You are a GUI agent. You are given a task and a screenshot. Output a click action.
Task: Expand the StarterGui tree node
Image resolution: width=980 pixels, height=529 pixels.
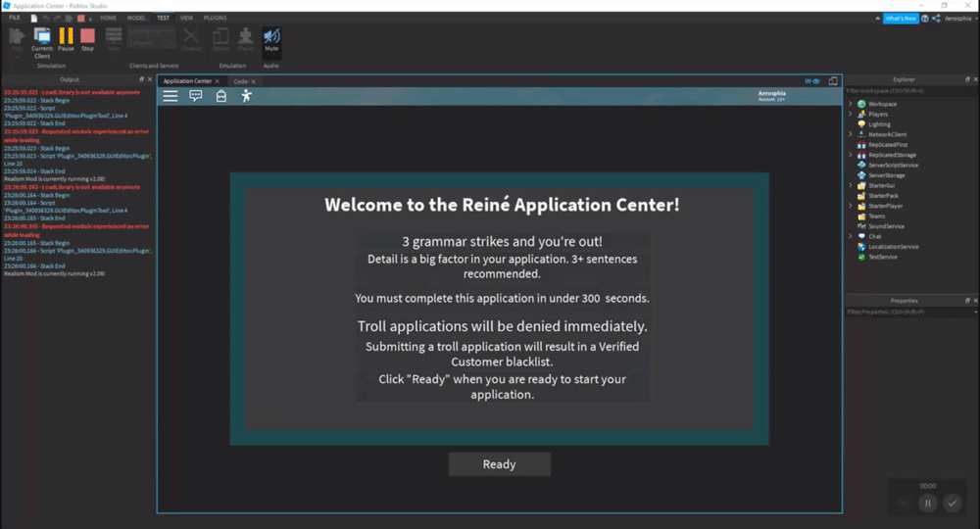click(850, 185)
